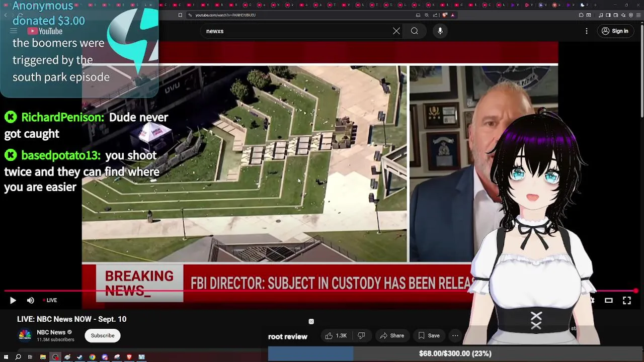644x362 pixels.
Task: Open the NBC News channel name link
Action: pos(51,332)
